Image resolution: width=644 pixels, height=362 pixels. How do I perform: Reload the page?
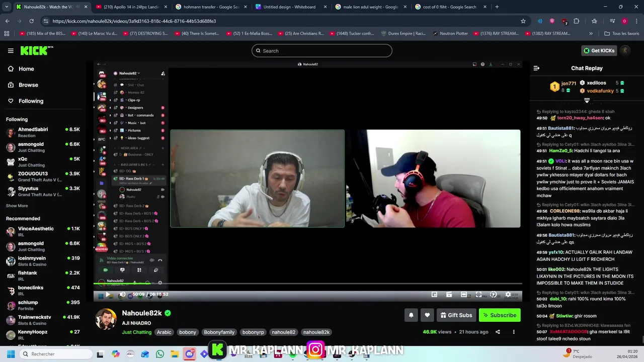pyautogui.click(x=31, y=21)
